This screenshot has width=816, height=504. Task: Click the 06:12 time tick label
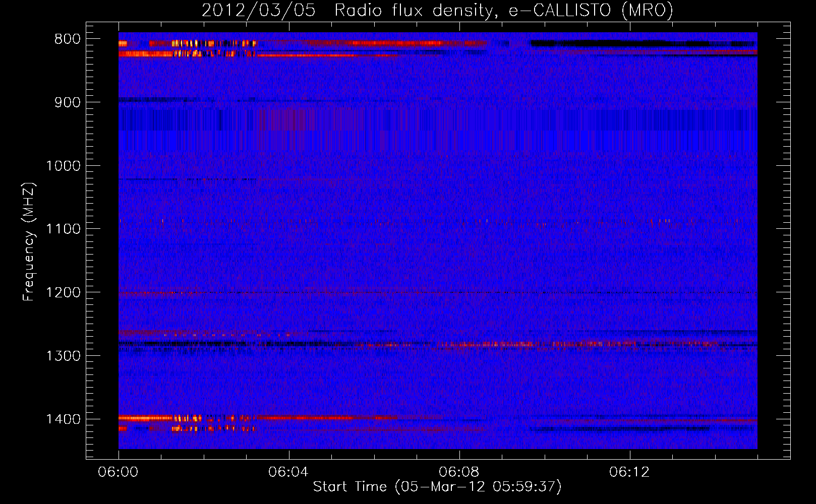click(629, 472)
